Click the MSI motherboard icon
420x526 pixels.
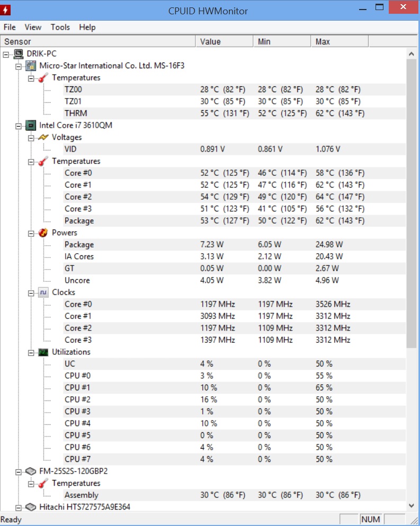click(x=31, y=66)
